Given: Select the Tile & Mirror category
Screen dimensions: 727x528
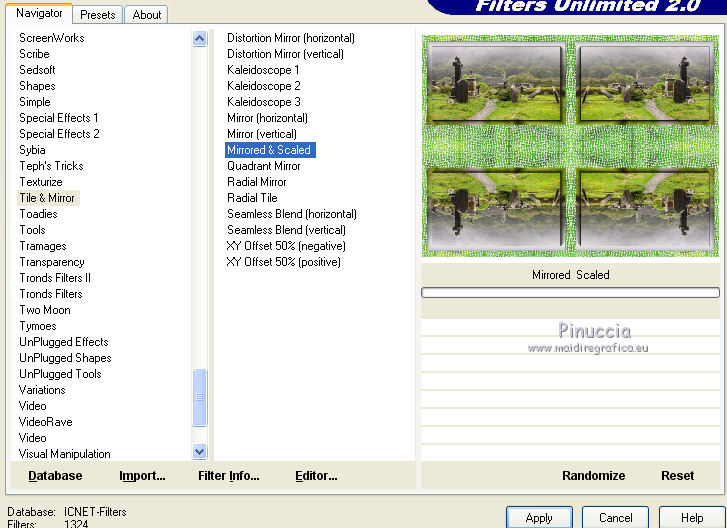Looking at the screenshot, I should pyautogui.click(x=47, y=198).
